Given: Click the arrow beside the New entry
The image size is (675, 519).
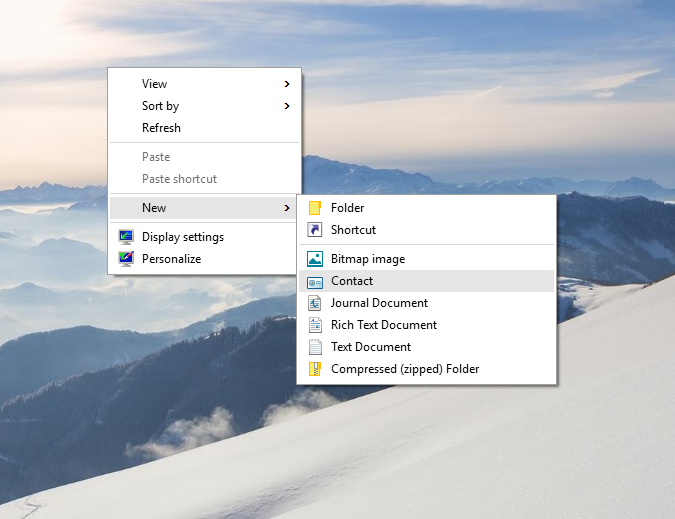Looking at the screenshot, I should coord(287,208).
